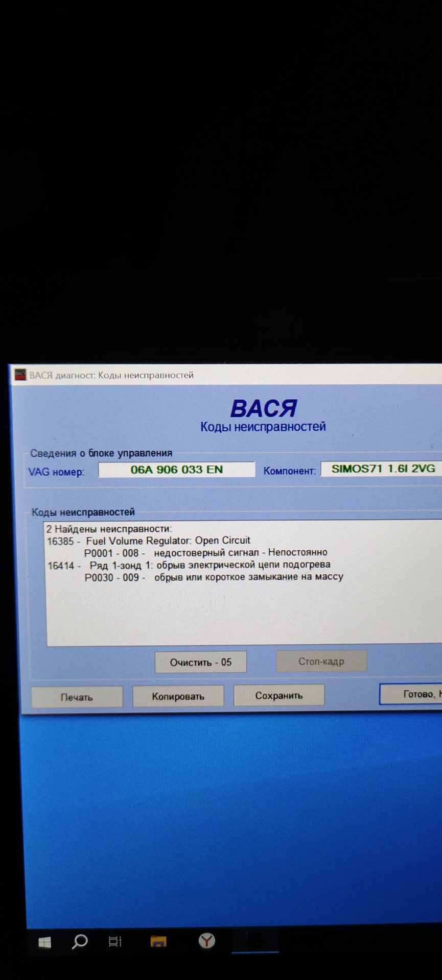Open Yandex Browser from the taskbar
Image resolution: width=442 pixels, height=980 pixels.
click(x=207, y=941)
